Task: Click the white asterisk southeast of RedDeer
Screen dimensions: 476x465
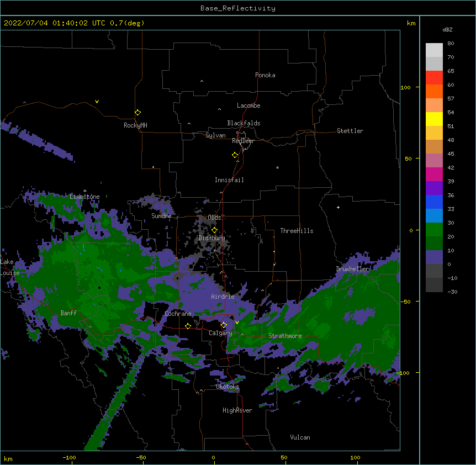Action: (277, 167)
